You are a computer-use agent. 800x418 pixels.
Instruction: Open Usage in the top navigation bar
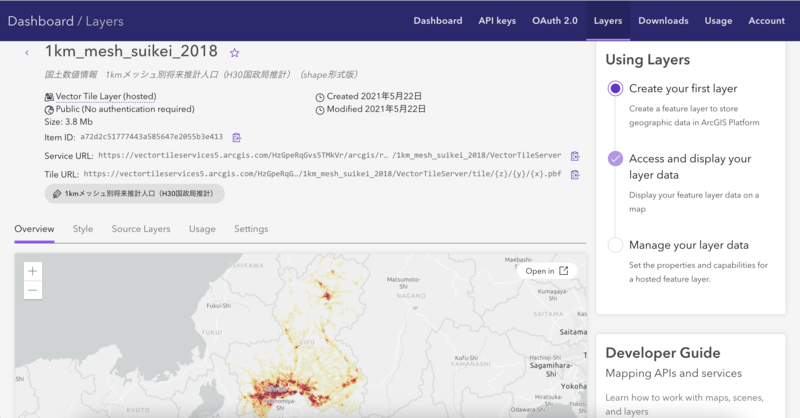click(x=718, y=21)
